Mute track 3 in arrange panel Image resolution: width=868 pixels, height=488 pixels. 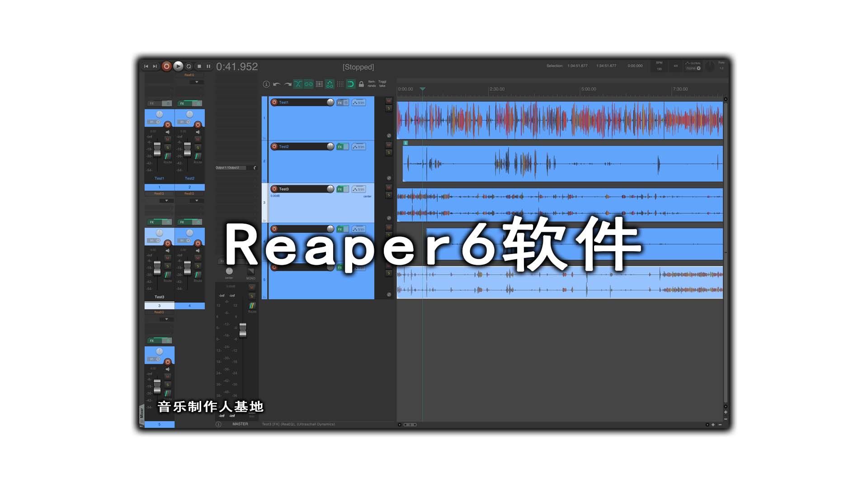click(x=389, y=188)
